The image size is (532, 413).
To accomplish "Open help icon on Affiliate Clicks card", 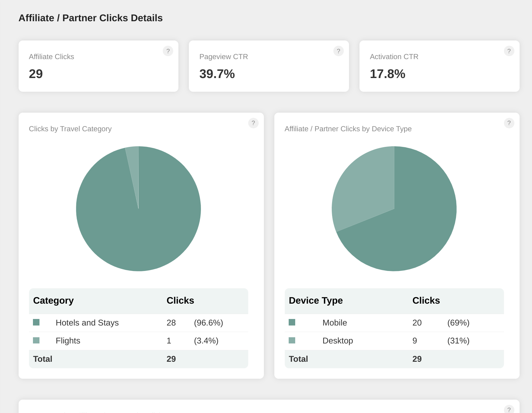I will point(168,51).
